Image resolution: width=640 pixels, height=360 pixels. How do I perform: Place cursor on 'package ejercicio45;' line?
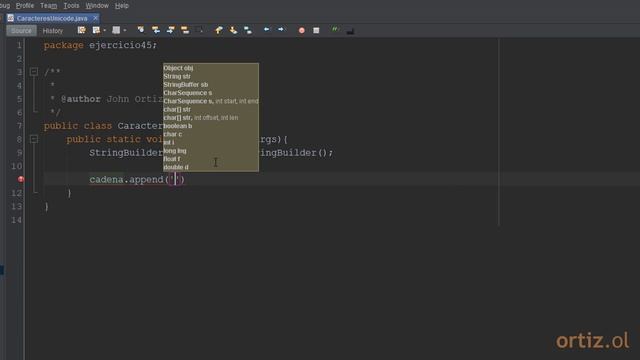tap(100, 45)
